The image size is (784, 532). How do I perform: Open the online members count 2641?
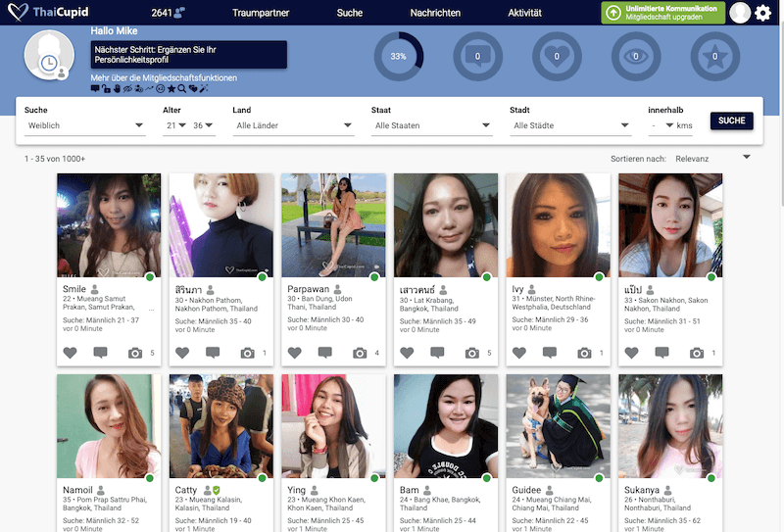pos(168,13)
